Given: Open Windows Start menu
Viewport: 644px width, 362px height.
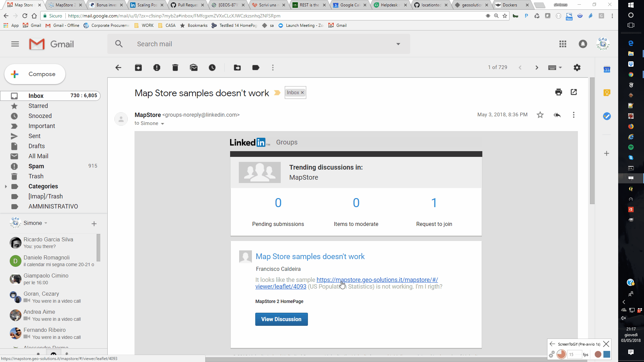Looking at the screenshot, I should [631, 5].
